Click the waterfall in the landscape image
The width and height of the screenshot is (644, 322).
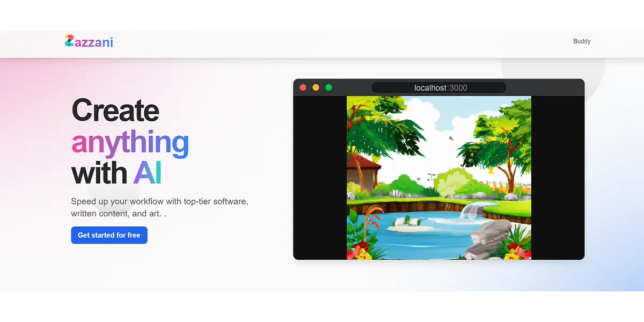click(x=470, y=210)
